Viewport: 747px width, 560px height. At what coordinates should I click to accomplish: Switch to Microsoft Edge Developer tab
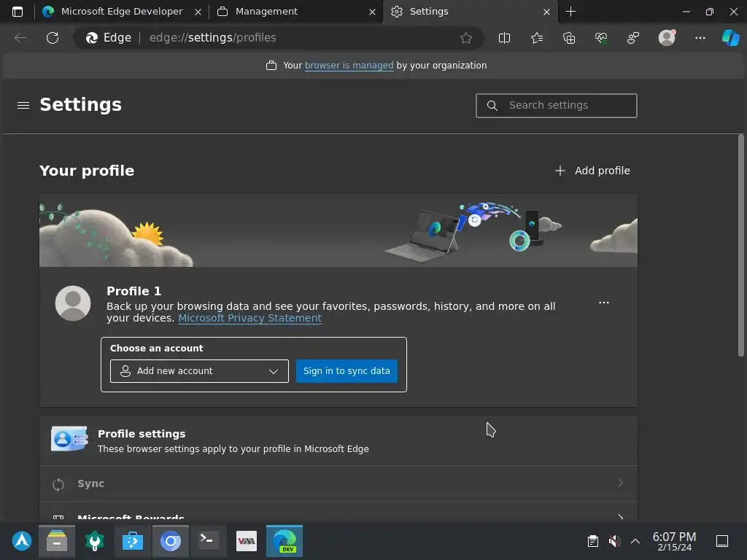[121, 12]
